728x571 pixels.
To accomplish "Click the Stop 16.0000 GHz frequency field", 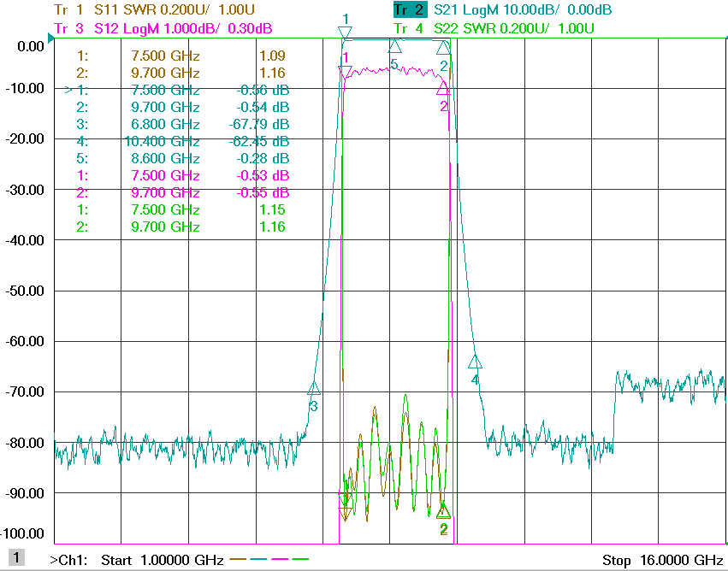I will pyautogui.click(x=662, y=560).
